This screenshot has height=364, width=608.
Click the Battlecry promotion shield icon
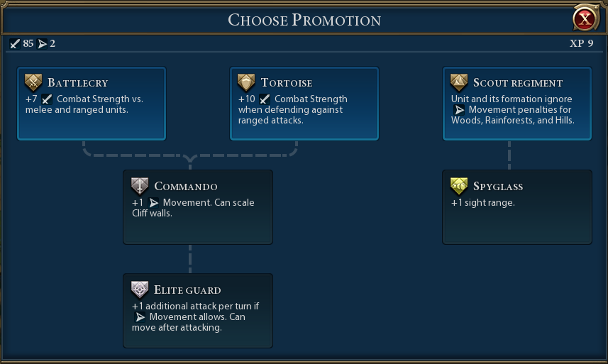(x=33, y=82)
